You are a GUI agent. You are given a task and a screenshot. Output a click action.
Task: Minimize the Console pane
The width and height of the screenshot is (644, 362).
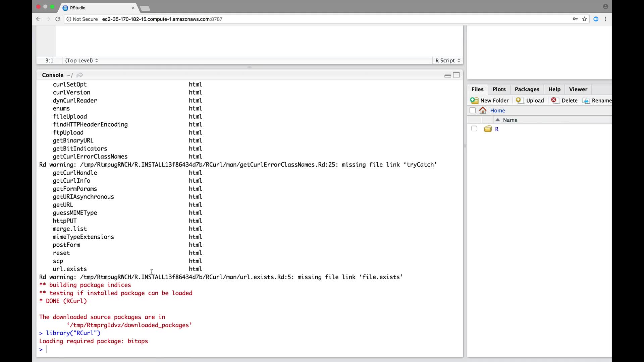point(447,75)
